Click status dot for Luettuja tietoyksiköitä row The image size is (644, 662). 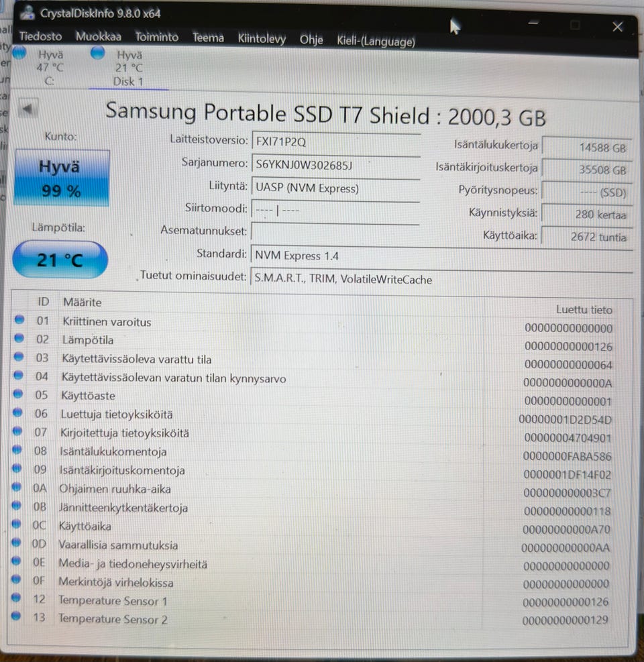tap(17, 412)
